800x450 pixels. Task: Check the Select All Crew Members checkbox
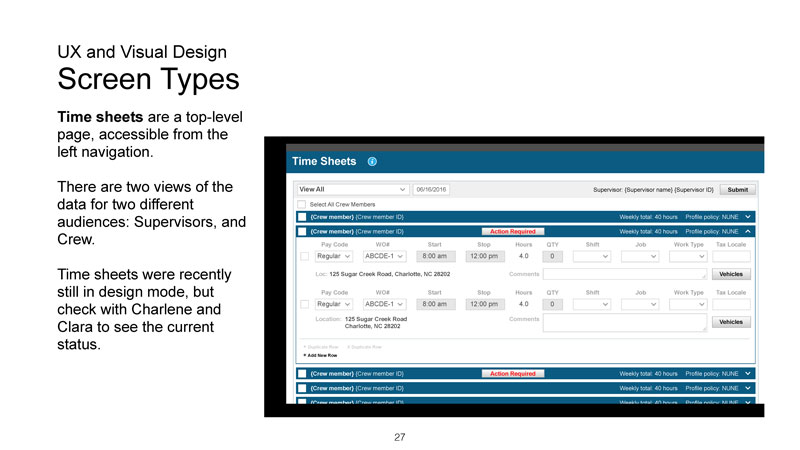coord(302,204)
